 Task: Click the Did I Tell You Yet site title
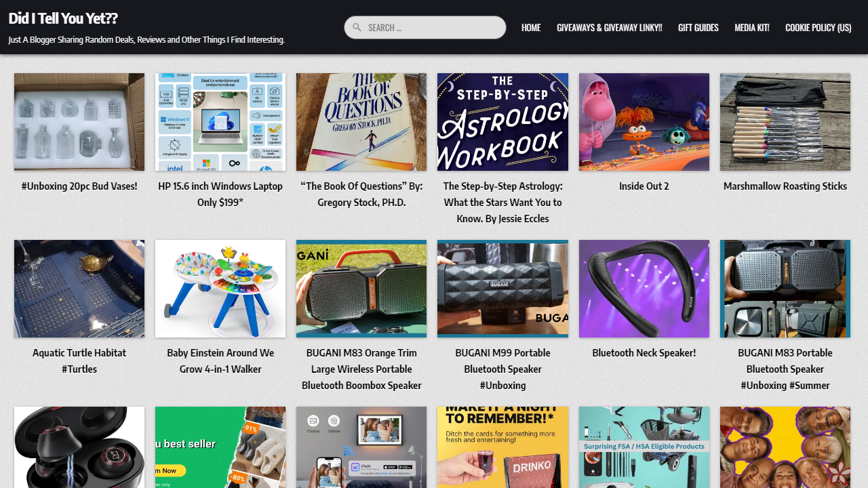[63, 18]
